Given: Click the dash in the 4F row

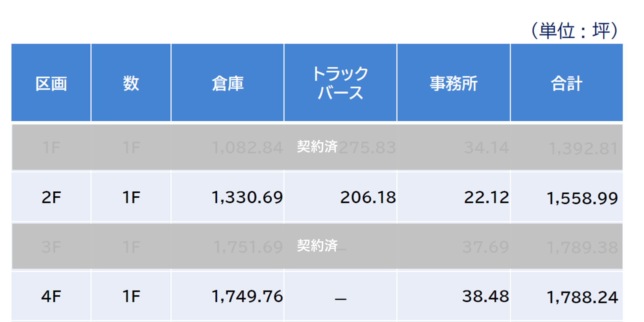Looking at the screenshot, I should click(340, 298).
